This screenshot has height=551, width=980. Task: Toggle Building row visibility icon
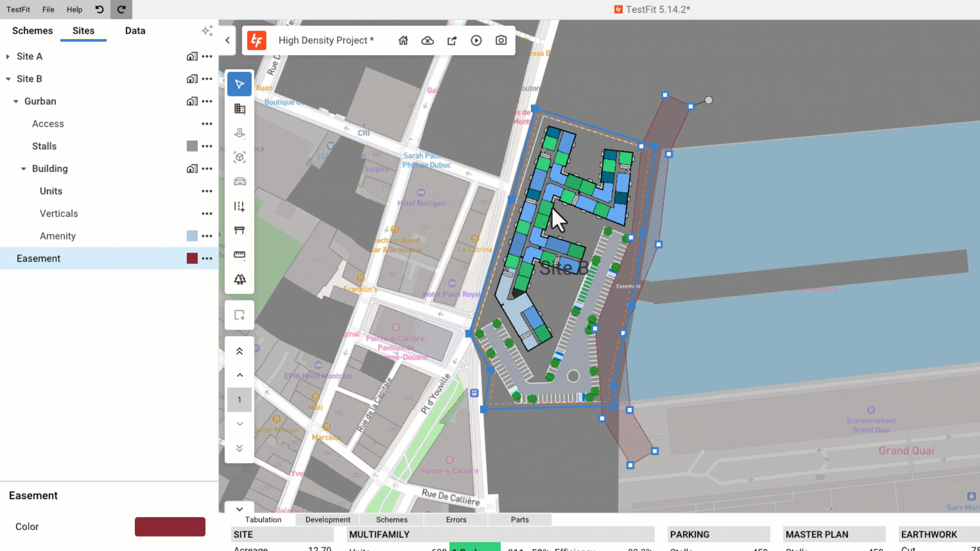[192, 168]
